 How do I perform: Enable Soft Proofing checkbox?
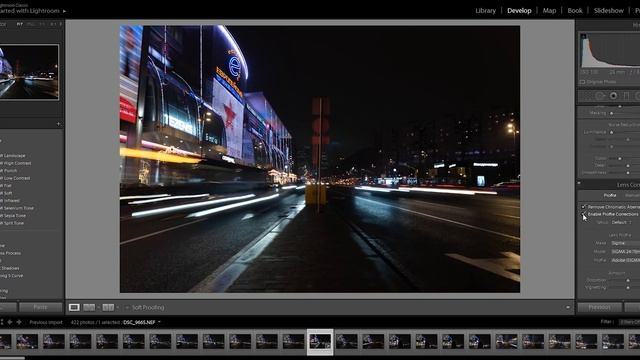point(127,307)
